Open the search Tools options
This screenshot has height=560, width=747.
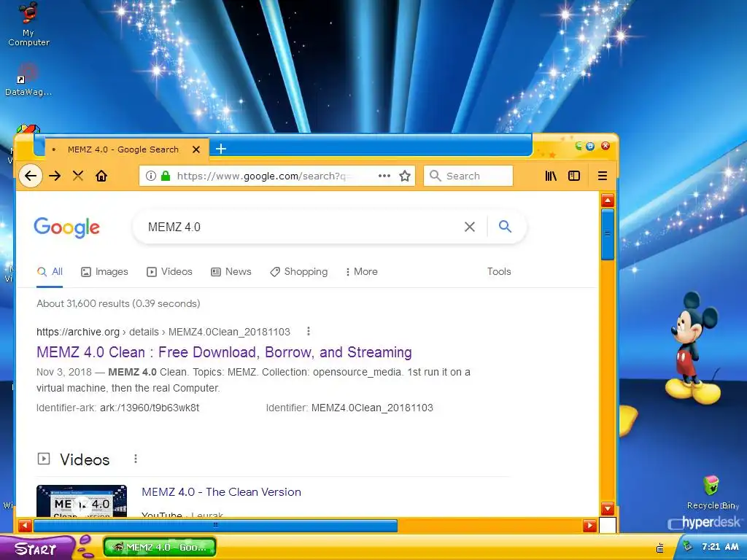point(499,271)
